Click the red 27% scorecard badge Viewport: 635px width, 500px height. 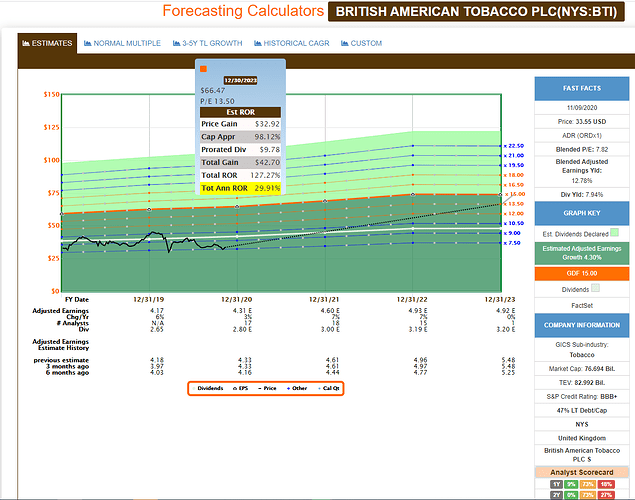606,495
